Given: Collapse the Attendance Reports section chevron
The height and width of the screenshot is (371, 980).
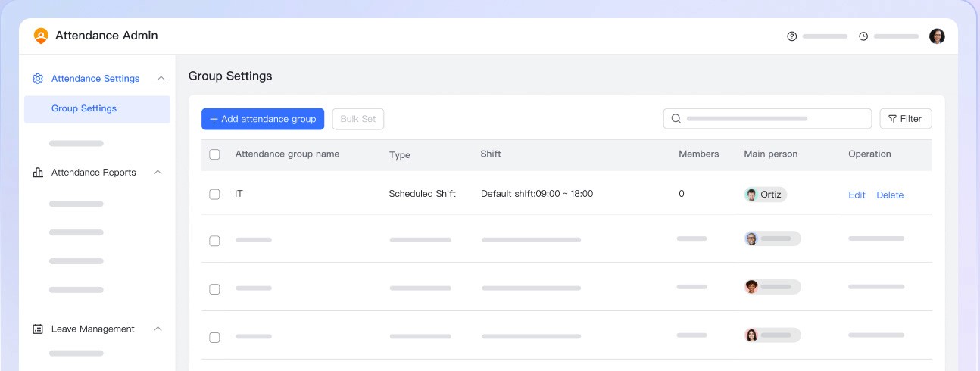Looking at the screenshot, I should (158, 172).
